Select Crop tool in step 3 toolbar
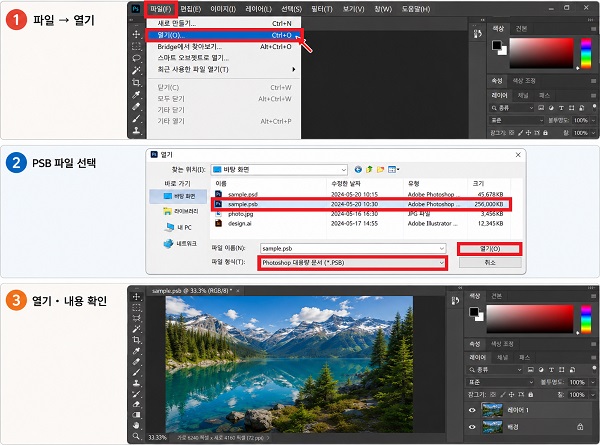 click(136, 340)
